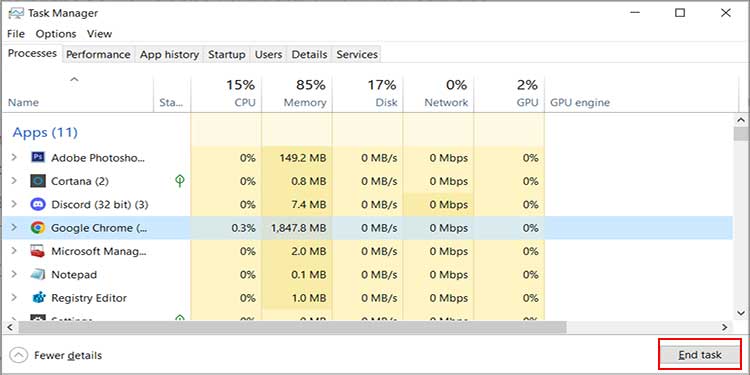Image resolution: width=750 pixels, height=375 pixels.
Task: Expand the Discord (32 bit) process group
Action: tap(13, 204)
